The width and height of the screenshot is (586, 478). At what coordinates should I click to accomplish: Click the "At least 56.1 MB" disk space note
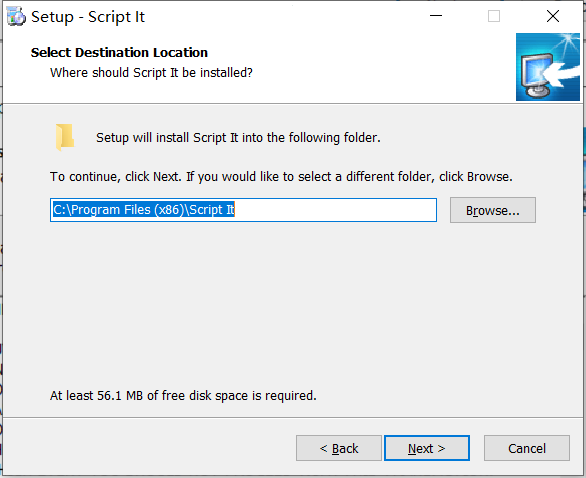pyautogui.click(x=183, y=395)
